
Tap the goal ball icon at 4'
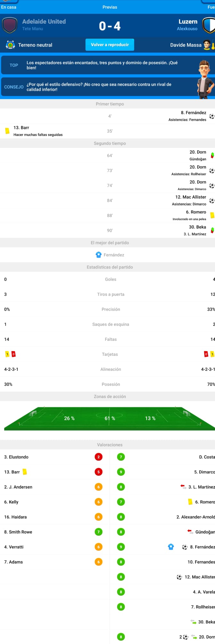[x=212, y=116]
